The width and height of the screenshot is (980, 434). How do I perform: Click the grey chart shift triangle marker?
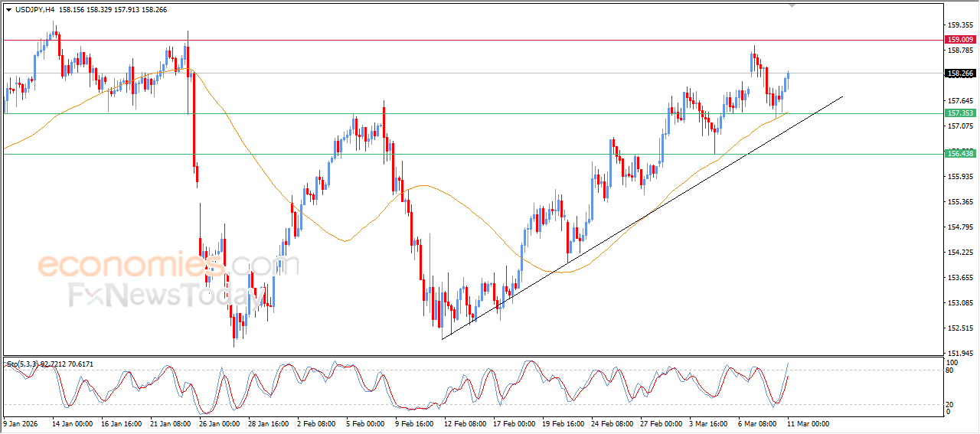[792, 5]
